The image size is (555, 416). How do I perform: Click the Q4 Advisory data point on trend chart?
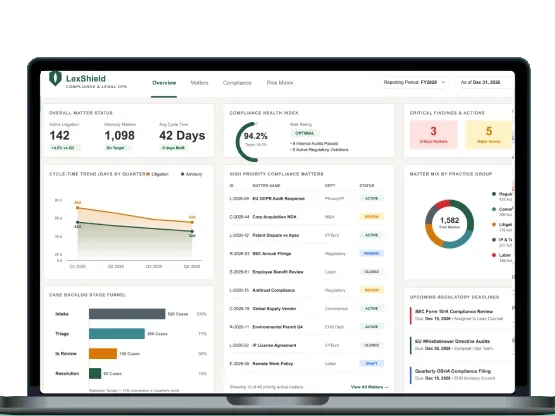pos(192,231)
